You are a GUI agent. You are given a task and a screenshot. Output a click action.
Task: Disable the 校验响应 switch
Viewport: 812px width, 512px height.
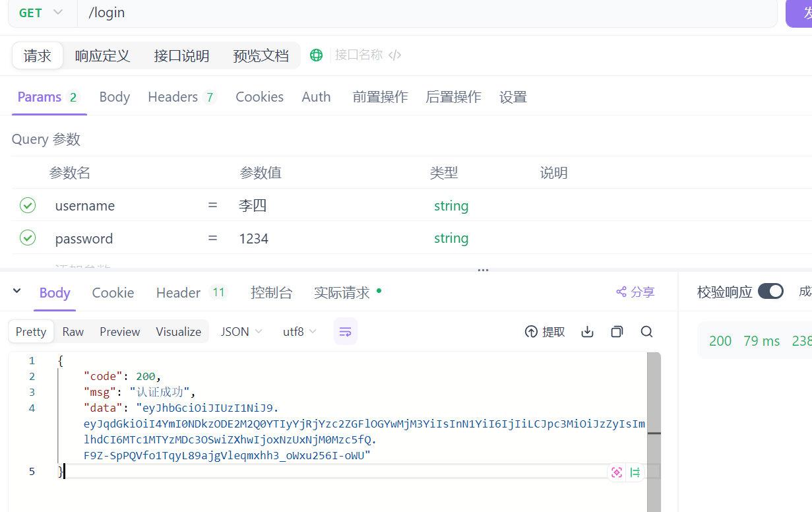tap(770, 291)
